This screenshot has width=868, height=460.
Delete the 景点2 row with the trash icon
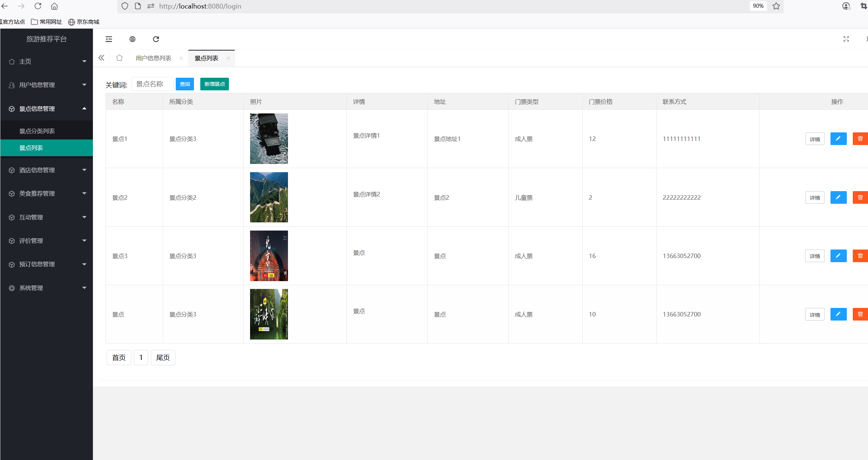[x=860, y=197]
